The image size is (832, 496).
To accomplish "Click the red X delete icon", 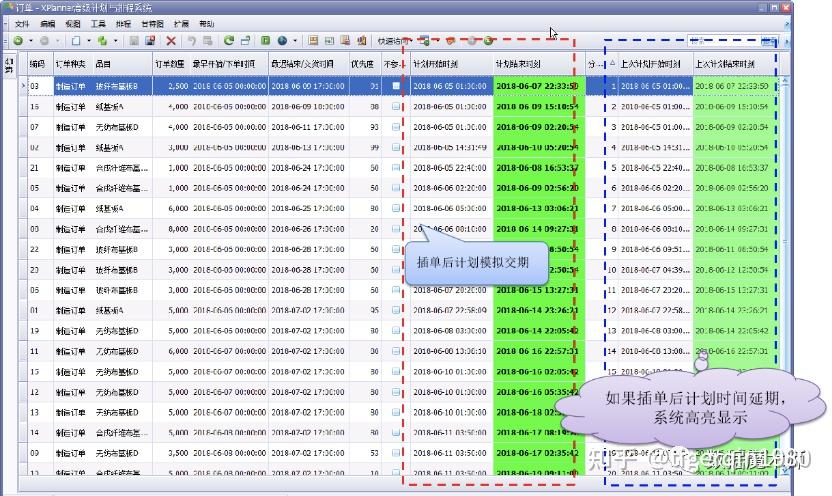I will [171, 41].
